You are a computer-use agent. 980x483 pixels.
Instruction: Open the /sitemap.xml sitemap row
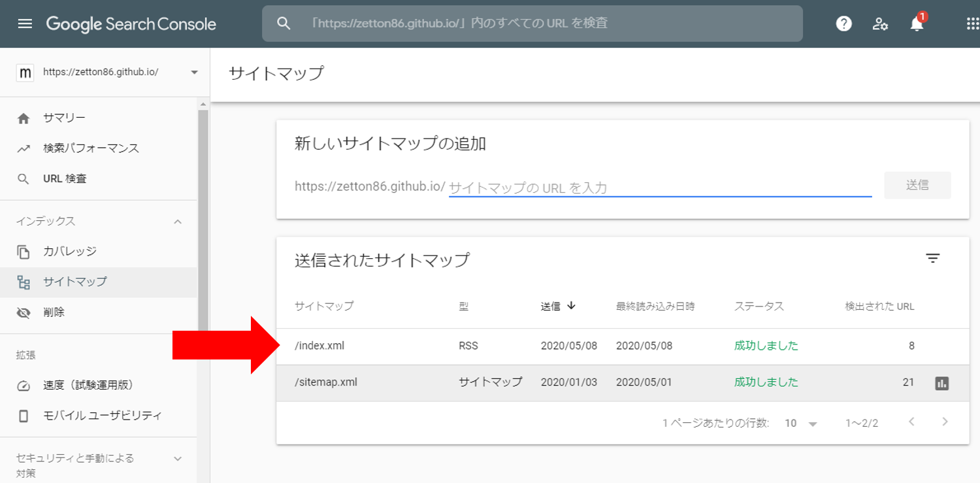[x=623, y=383]
